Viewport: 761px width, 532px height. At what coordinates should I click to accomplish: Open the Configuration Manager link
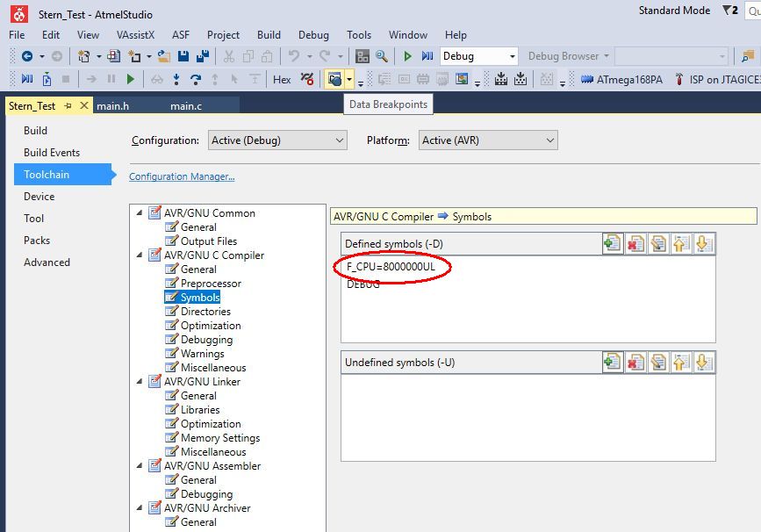[x=182, y=176]
